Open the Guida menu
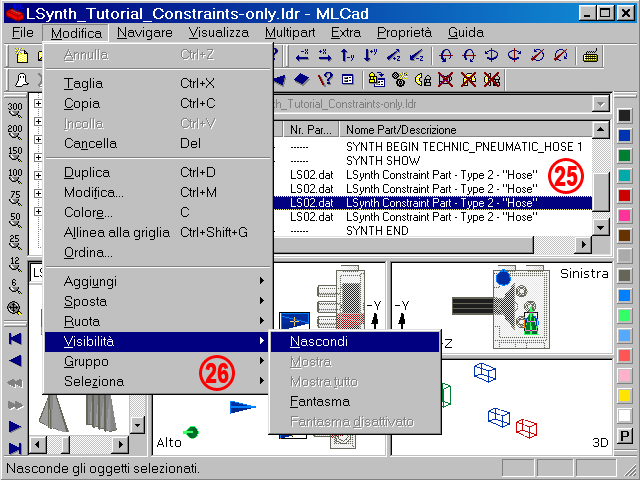This screenshot has height=480, width=640. 465,33
